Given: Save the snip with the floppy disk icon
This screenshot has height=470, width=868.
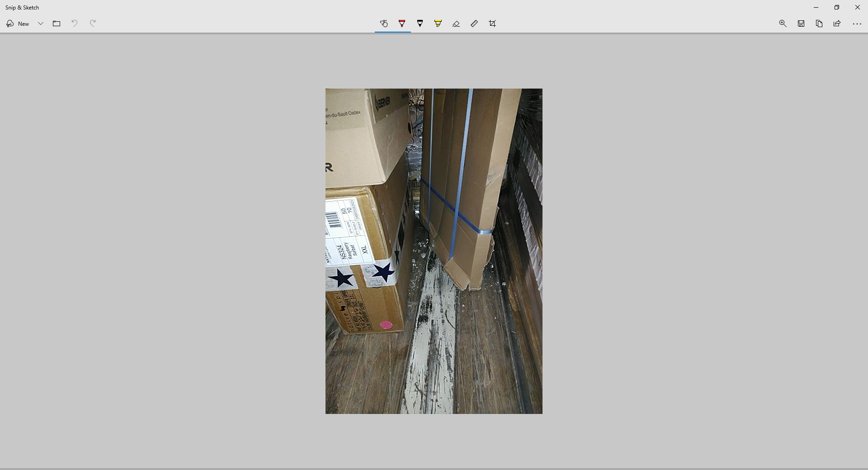Looking at the screenshot, I should click(801, 23).
